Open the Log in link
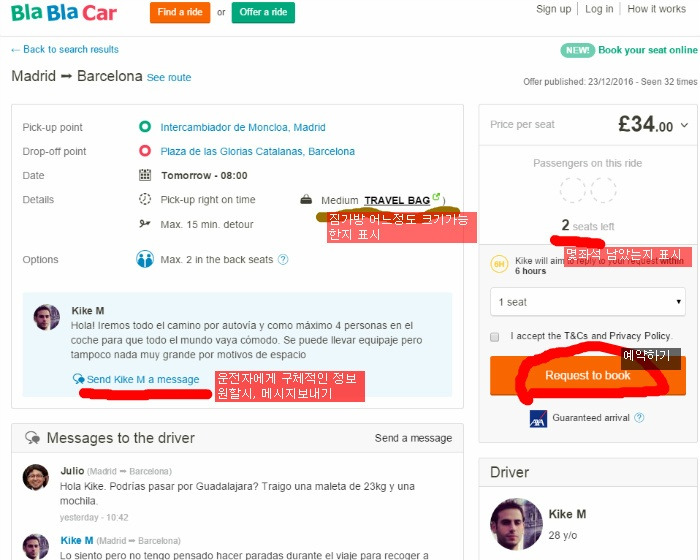 [599, 9]
